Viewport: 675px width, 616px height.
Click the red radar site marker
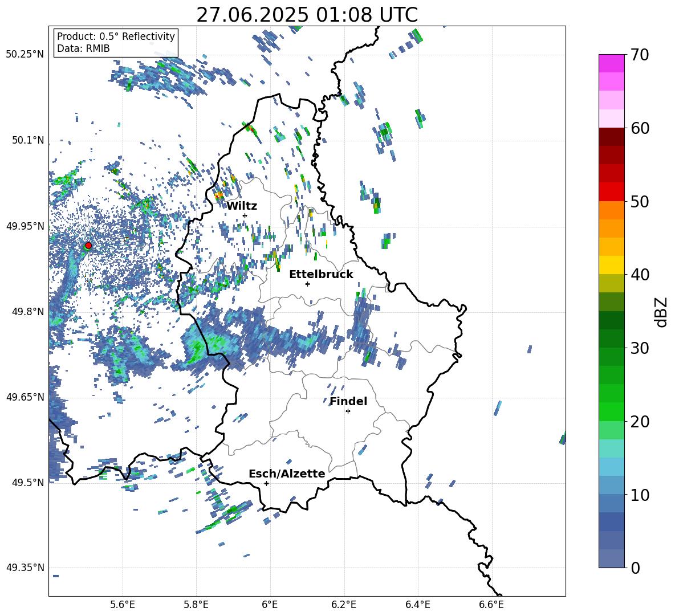point(88,246)
